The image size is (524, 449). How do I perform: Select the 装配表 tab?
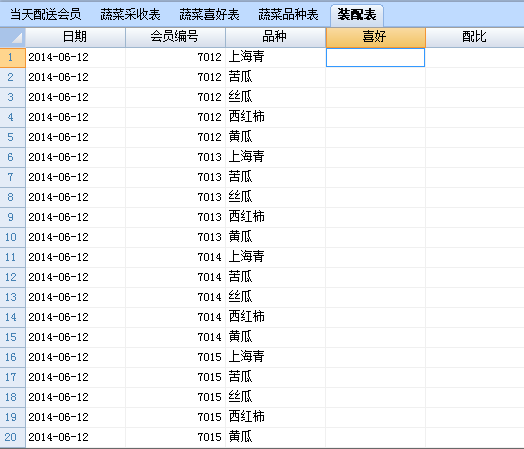[x=357, y=15]
